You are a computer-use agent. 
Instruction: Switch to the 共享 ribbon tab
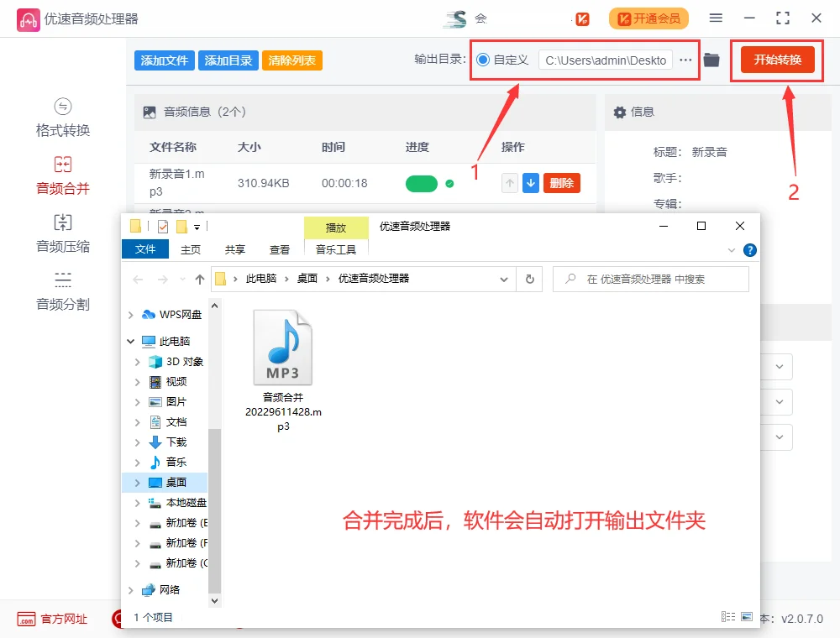pyautogui.click(x=234, y=249)
